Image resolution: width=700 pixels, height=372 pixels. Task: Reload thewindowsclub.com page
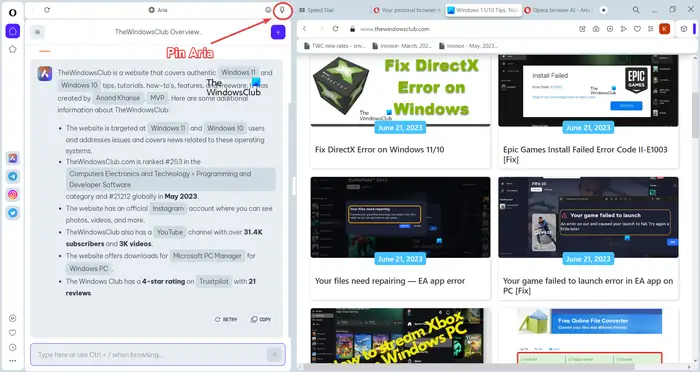click(336, 29)
